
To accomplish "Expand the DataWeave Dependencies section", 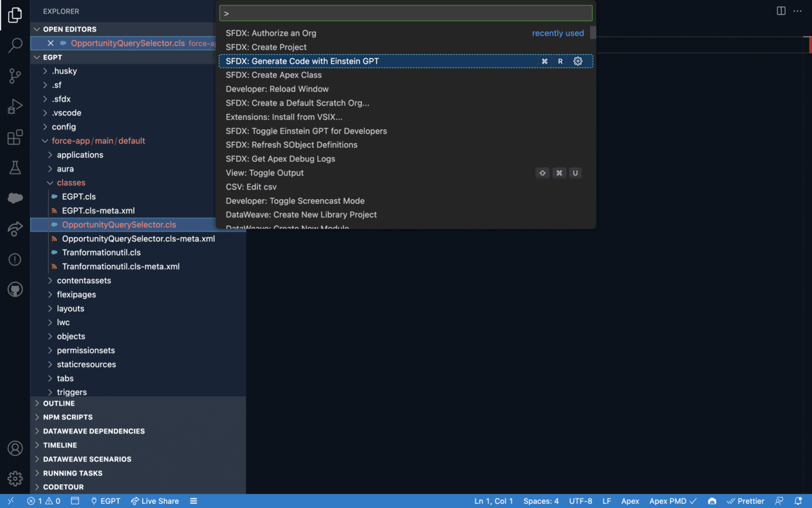I will pos(138,431).
